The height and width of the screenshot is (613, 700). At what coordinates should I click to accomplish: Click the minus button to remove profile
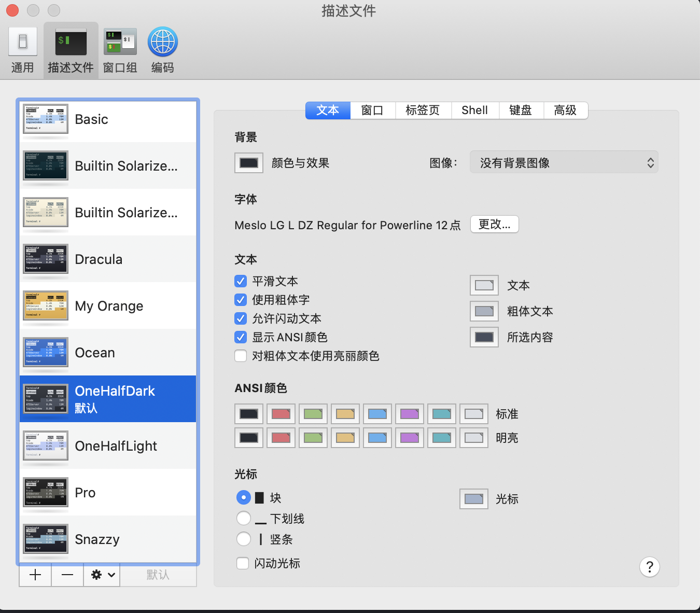67,575
